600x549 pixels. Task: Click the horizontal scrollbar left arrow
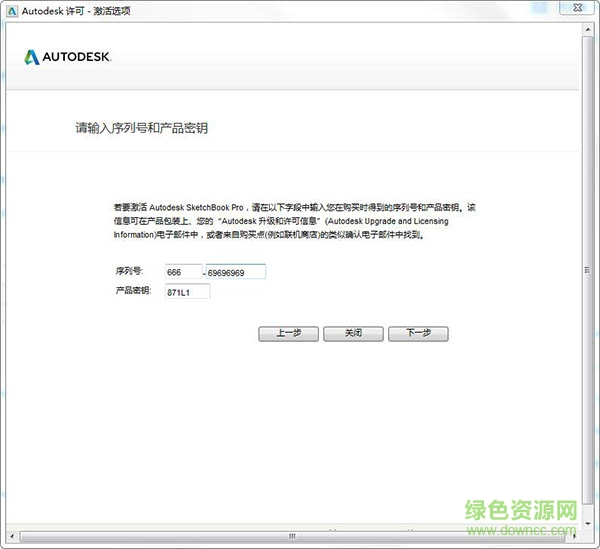click(12, 538)
